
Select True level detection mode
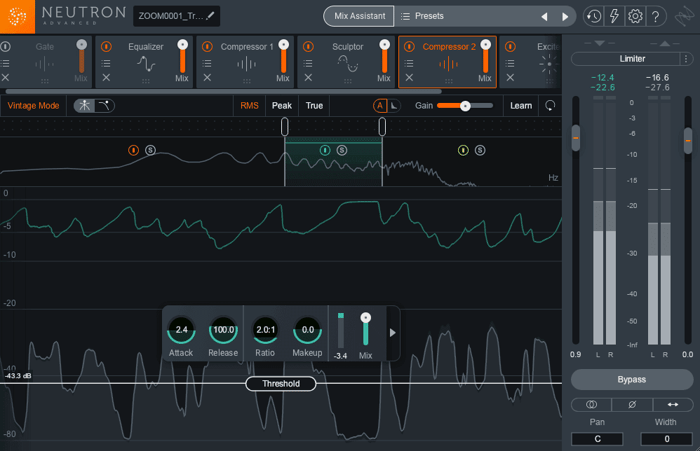pos(314,106)
